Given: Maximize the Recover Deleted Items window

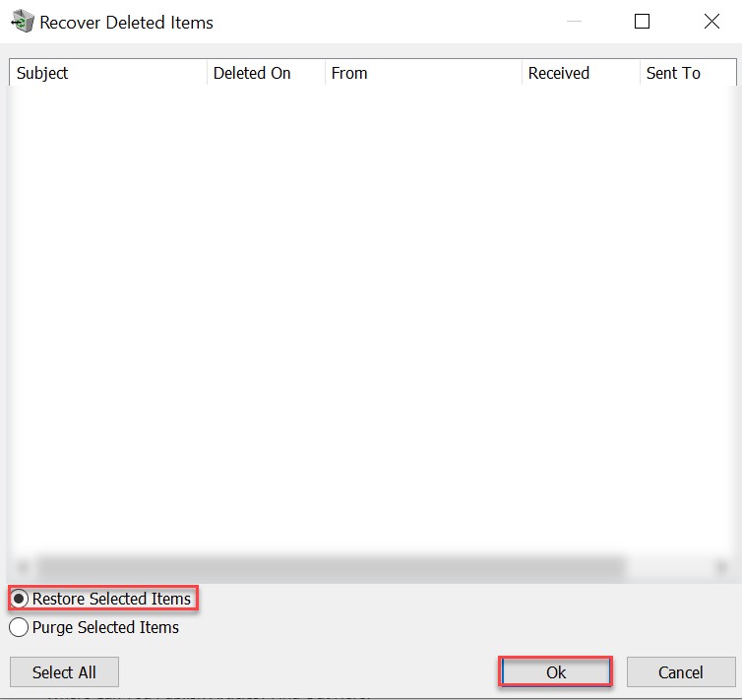Looking at the screenshot, I should [x=642, y=22].
